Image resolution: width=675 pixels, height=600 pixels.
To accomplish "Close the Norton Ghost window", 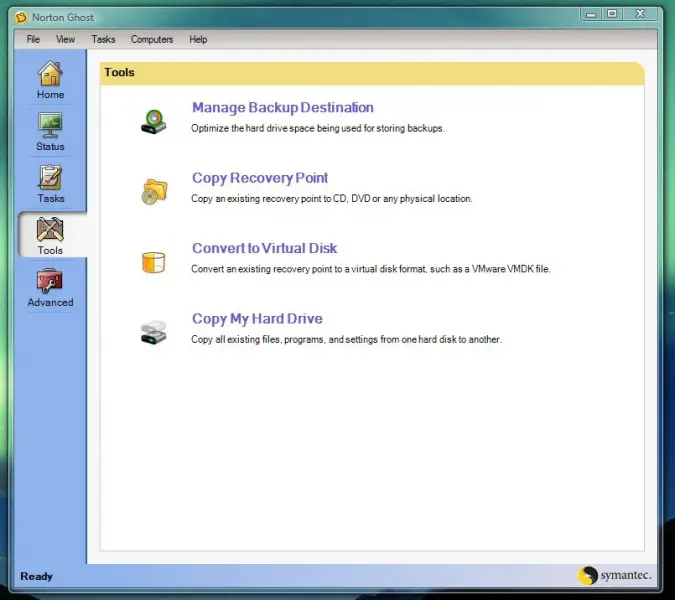I will [640, 14].
